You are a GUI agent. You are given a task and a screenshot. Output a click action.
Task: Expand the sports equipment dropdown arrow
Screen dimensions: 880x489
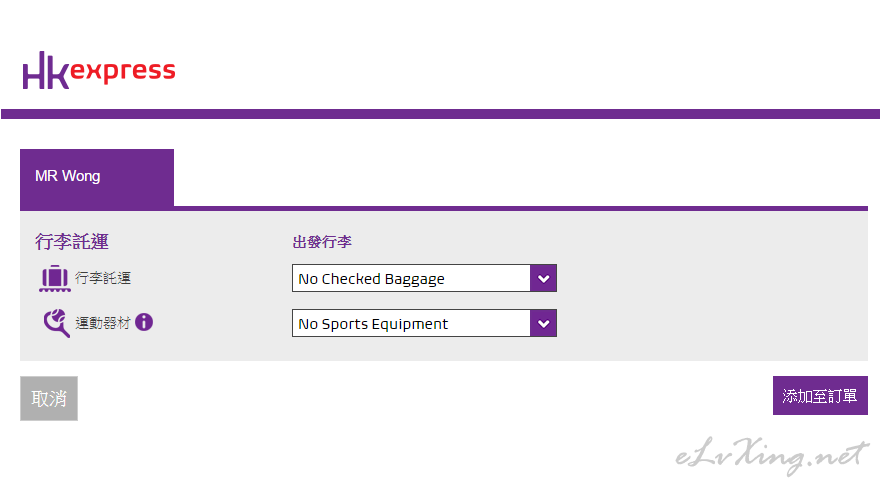point(543,323)
